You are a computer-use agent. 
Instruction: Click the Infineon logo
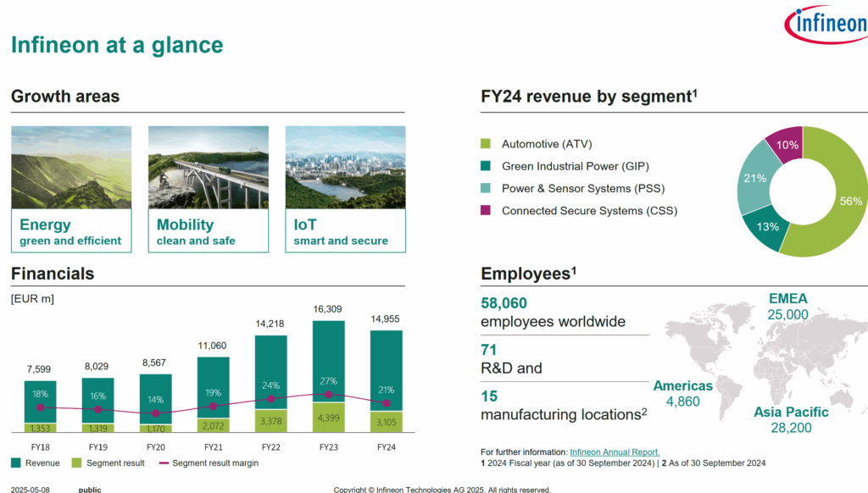[826, 24]
